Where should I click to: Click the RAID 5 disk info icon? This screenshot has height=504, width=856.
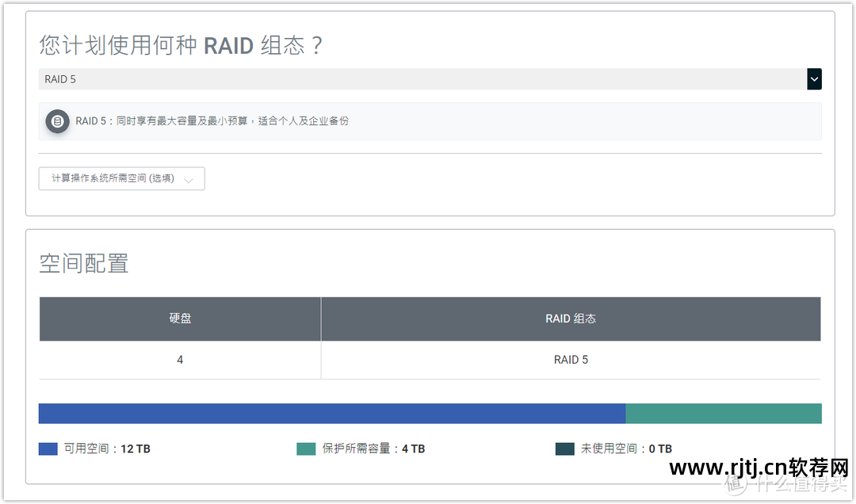point(57,121)
